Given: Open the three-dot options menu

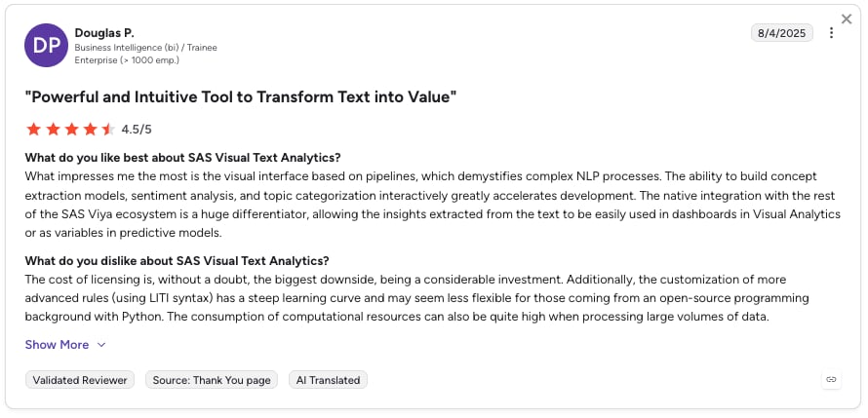Looking at the screenshot, I should tap(831, 33).
